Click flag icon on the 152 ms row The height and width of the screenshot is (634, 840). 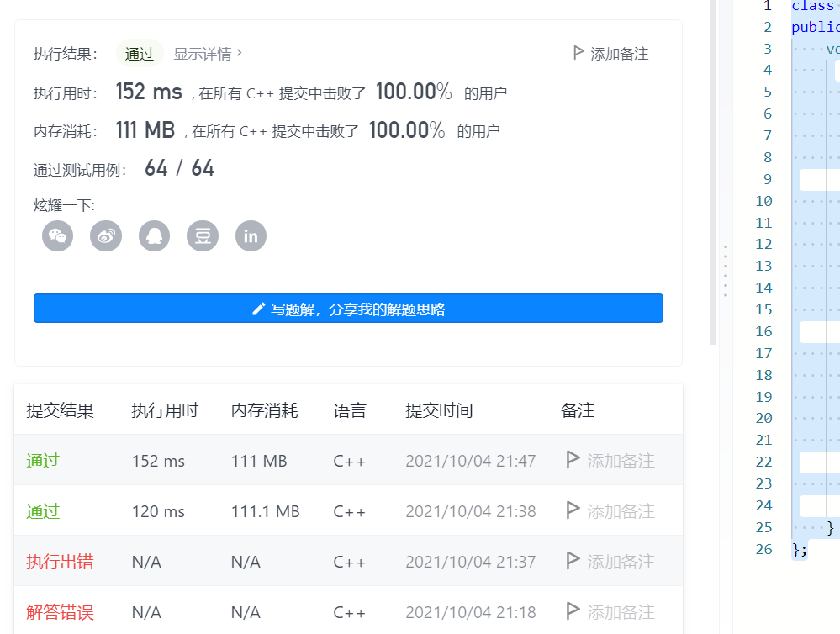pyautogui.click(x=573, y=460)
